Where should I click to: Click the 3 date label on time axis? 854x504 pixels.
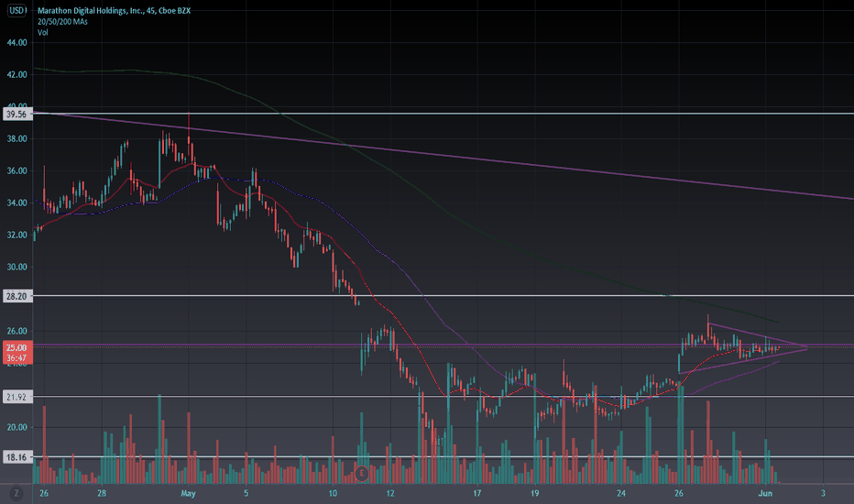[x=823, y=494]
